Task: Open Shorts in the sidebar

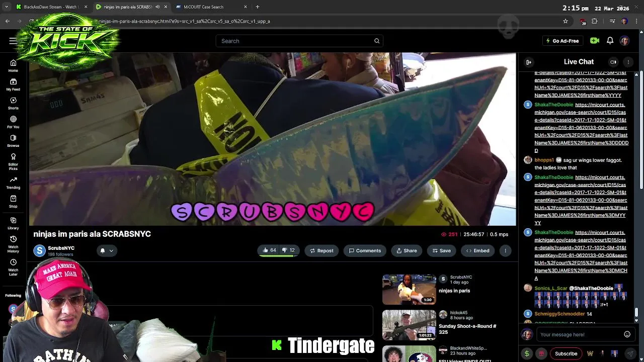Action: pyautogui.click(x=13, y=103)
